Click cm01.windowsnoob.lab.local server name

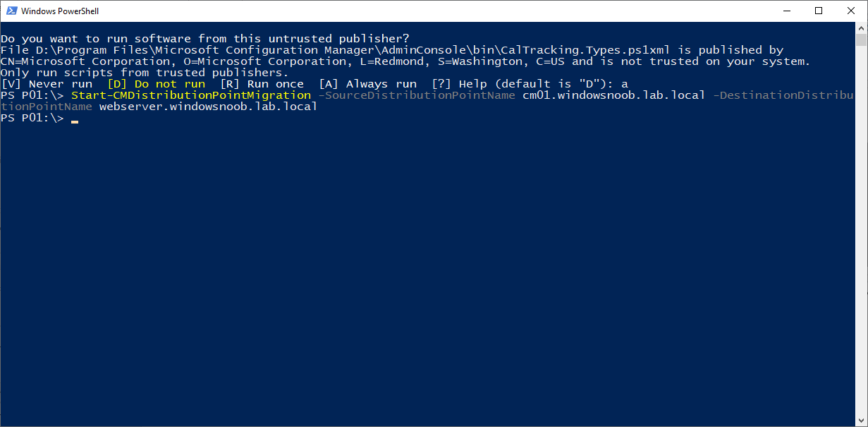[x=614, y=95]
